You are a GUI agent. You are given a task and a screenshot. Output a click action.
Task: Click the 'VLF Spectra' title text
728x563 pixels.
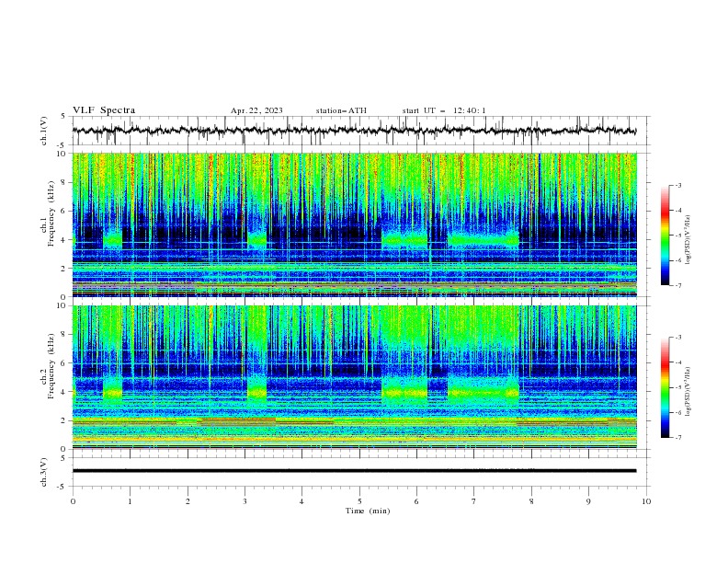[104, 110]
